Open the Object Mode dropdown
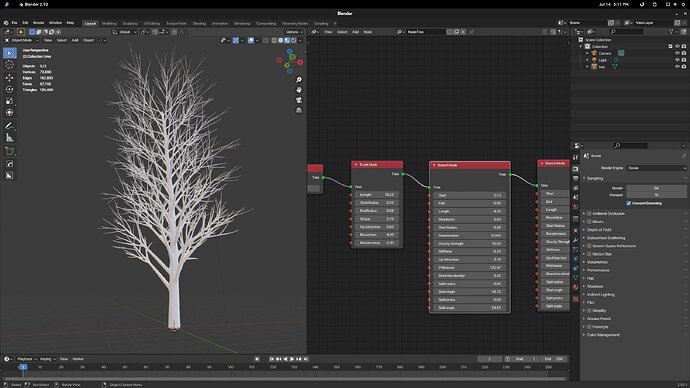 coord(22,40)
